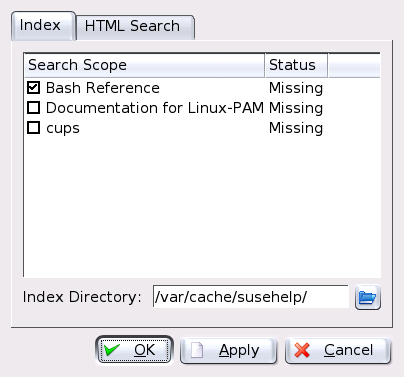Select the Documentation for Linux-PAM row label
The height and width of the screenshot is (377, 404).
pos(155,108)
